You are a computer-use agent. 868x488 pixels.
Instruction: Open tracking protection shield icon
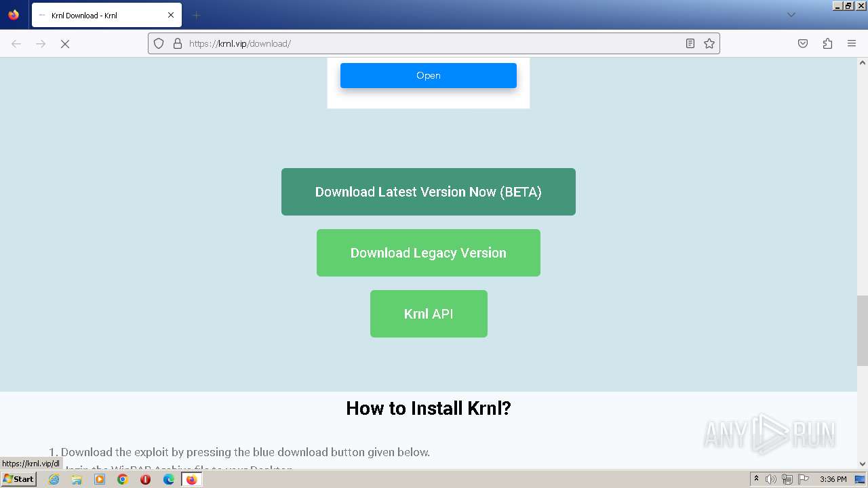point(159,43)
